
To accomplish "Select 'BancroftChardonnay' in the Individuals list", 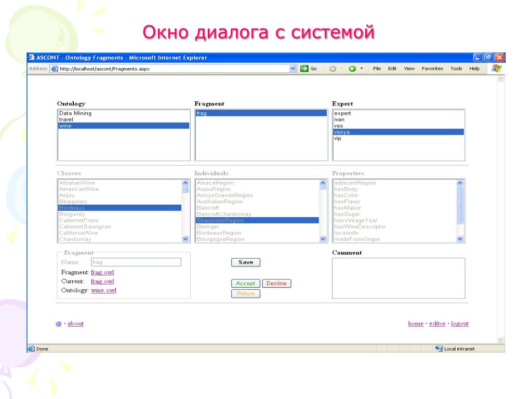I will [x=258, y=214].
